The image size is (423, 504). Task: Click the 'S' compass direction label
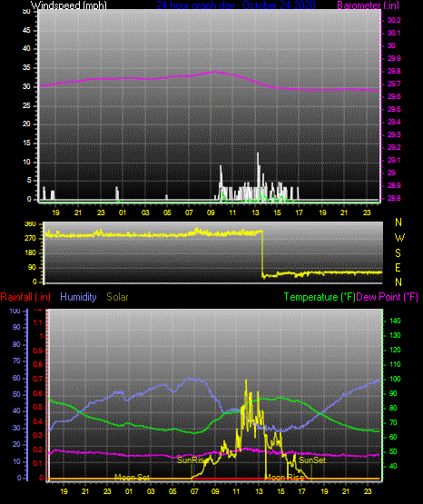(398, 253)
